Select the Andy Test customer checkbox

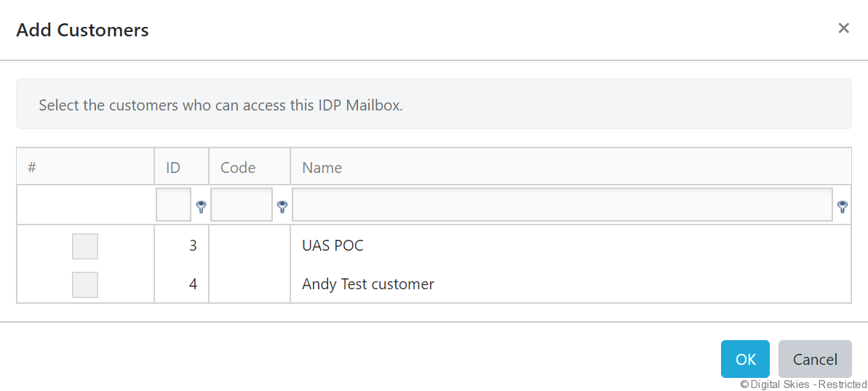point(85,284)
